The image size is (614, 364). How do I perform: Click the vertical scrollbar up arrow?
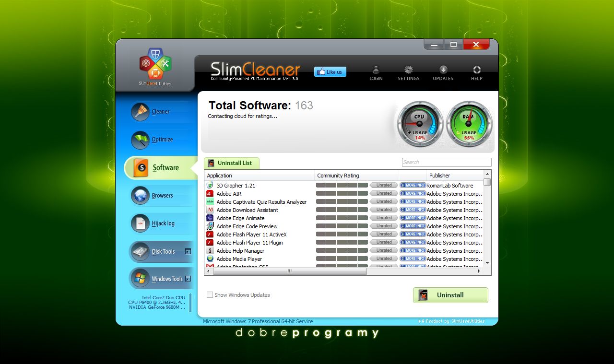click(x=487, y=174)
